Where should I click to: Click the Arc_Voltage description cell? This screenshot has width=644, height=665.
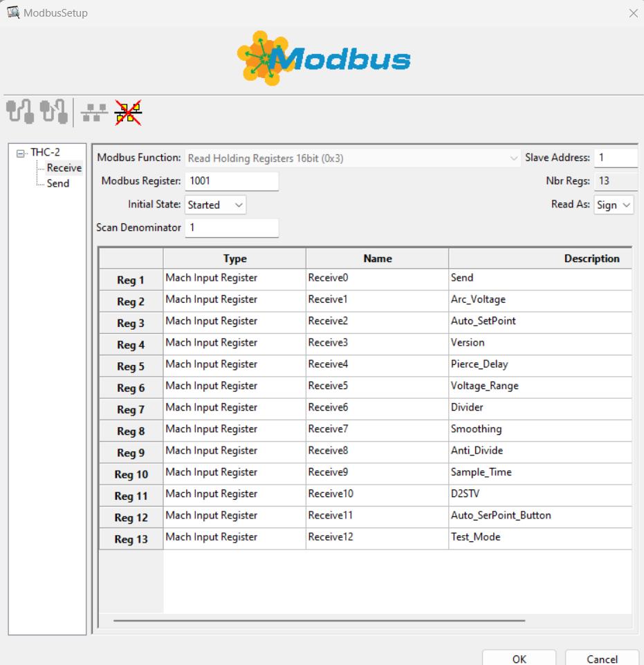point(540,301)
